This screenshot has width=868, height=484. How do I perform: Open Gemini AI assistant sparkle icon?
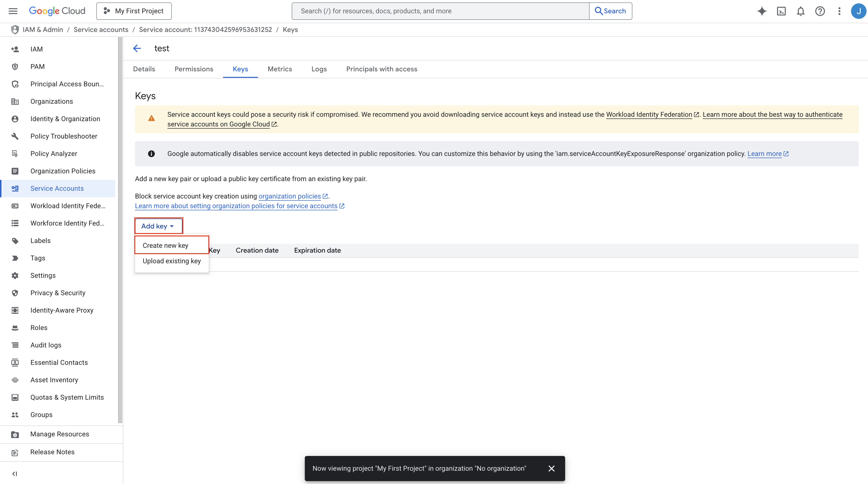click(x=762, y=11)
